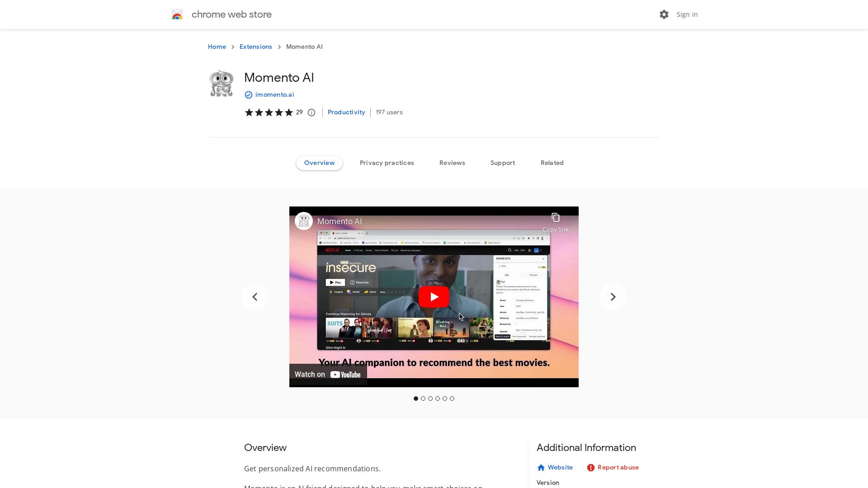Click the Copy link icon on the video
Screen dimensions: 868x488
tap(555, 217)
